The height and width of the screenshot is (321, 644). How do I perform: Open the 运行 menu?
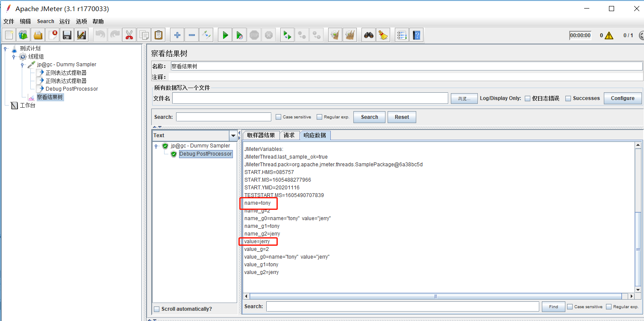[x=65, y=21]
